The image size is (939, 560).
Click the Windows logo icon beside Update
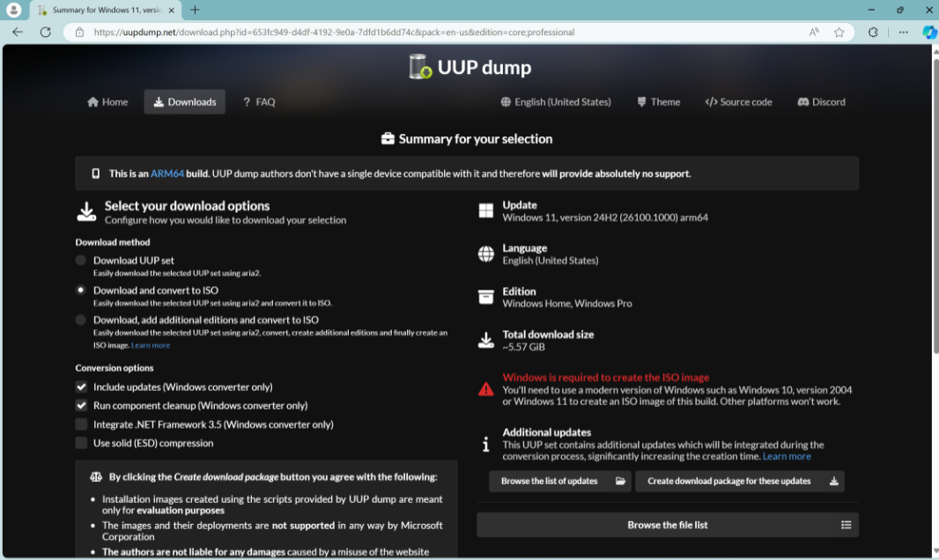click(485, 210)
